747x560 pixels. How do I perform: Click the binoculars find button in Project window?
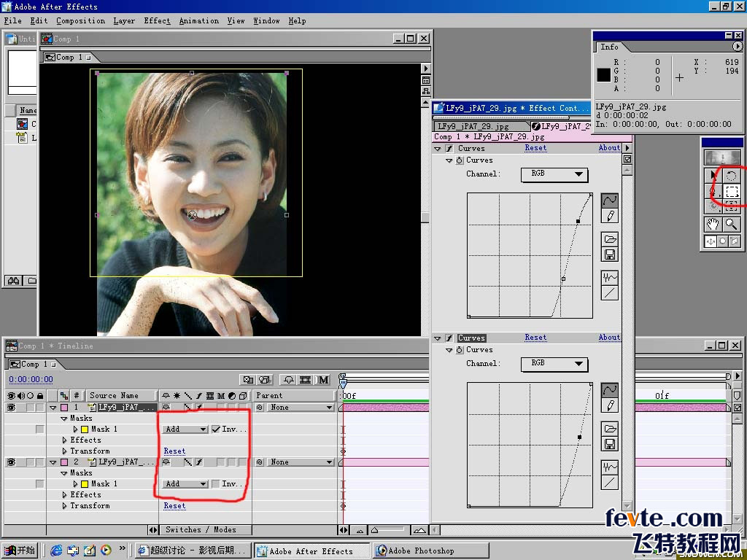13,281
